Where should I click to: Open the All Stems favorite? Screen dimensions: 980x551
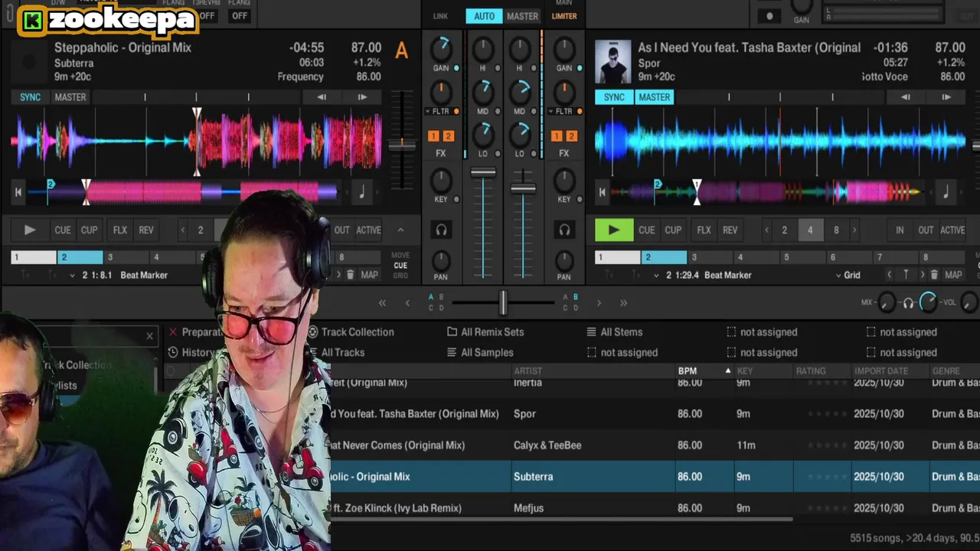pyautogui.click(x=614, y=332)
